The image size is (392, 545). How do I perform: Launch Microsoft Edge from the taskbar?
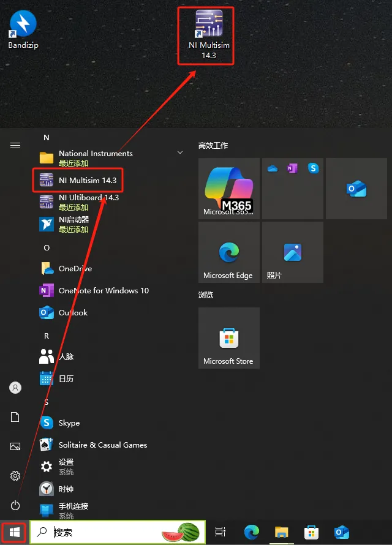click(x=252, y=532)
